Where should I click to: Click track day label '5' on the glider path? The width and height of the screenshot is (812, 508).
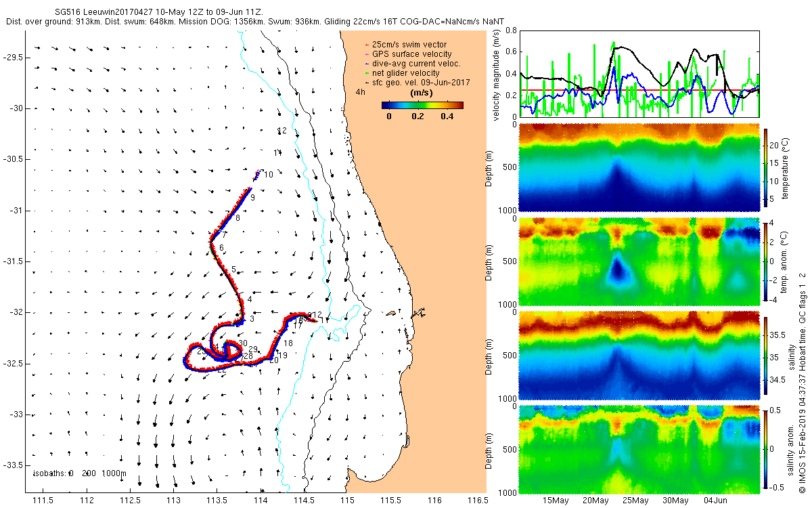click(x=233, y=270)
